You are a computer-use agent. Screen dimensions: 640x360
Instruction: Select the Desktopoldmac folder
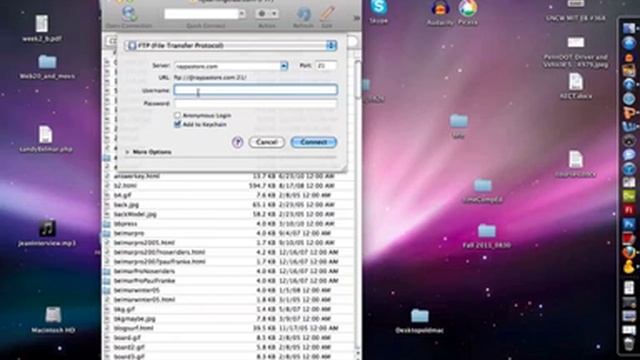pos(420,322)
